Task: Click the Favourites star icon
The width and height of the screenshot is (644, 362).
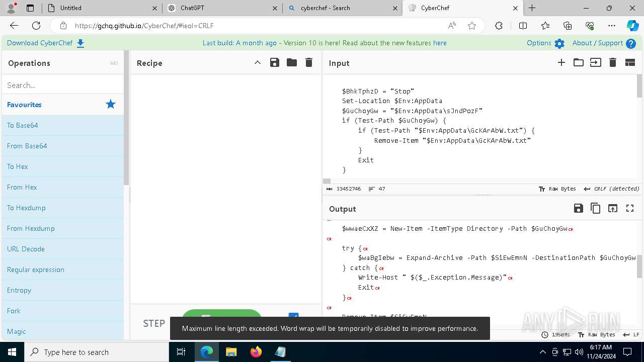Action: coord(111,105)
